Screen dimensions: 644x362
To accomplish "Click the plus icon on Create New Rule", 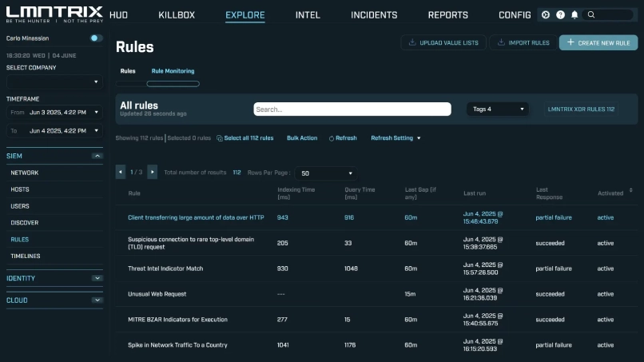I will coord(570,42).
